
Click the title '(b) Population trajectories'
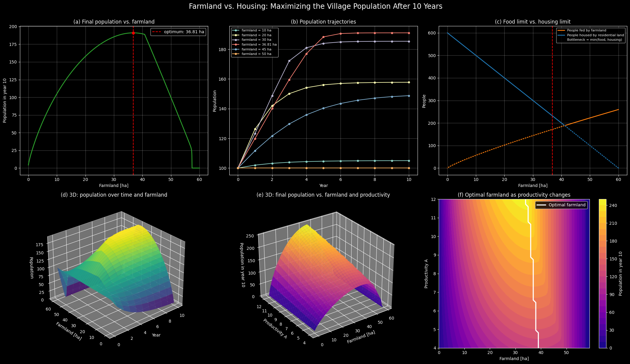pos(323,22)
